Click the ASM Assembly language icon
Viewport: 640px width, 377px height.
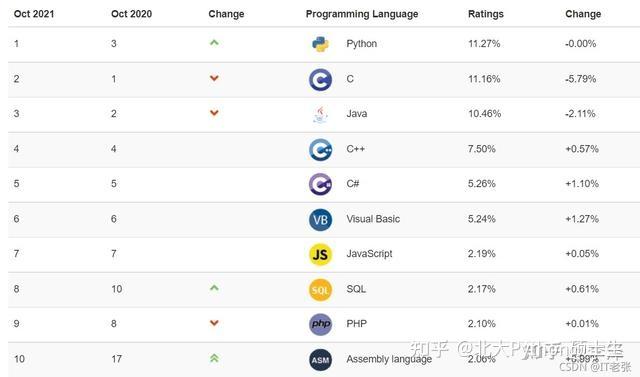tap(320, 359)
